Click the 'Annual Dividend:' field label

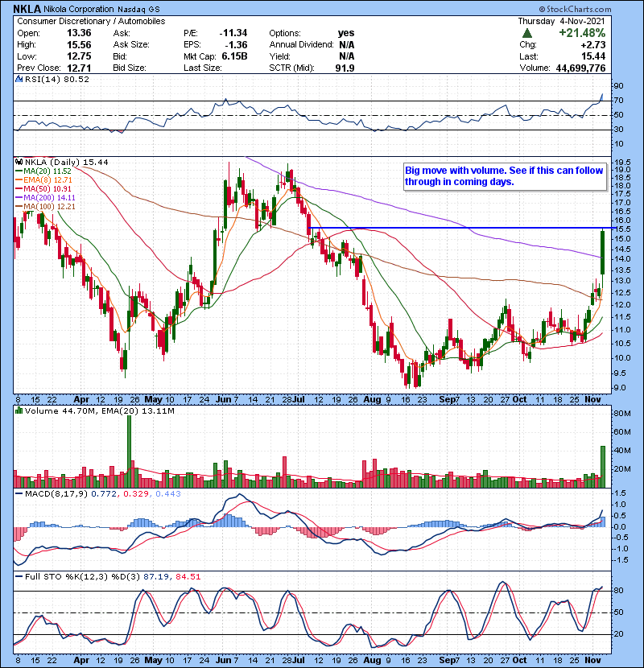[x=302, y=45]
